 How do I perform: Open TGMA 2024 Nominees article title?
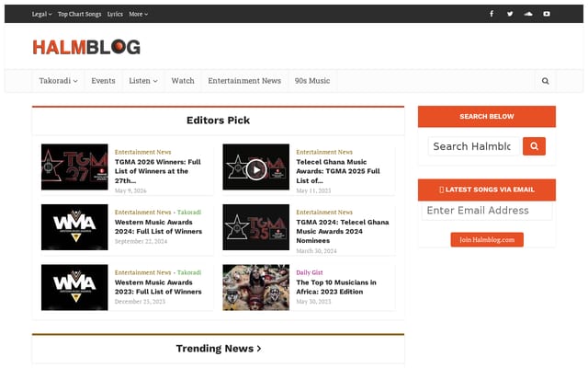[x=343, y=231]
